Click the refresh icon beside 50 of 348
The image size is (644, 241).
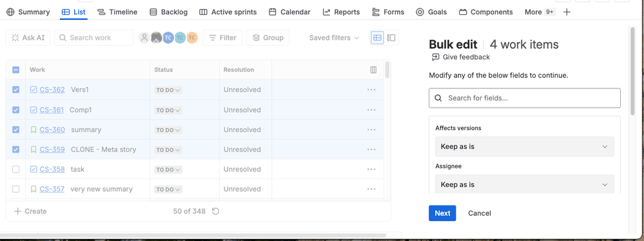(x=215, y=211)
